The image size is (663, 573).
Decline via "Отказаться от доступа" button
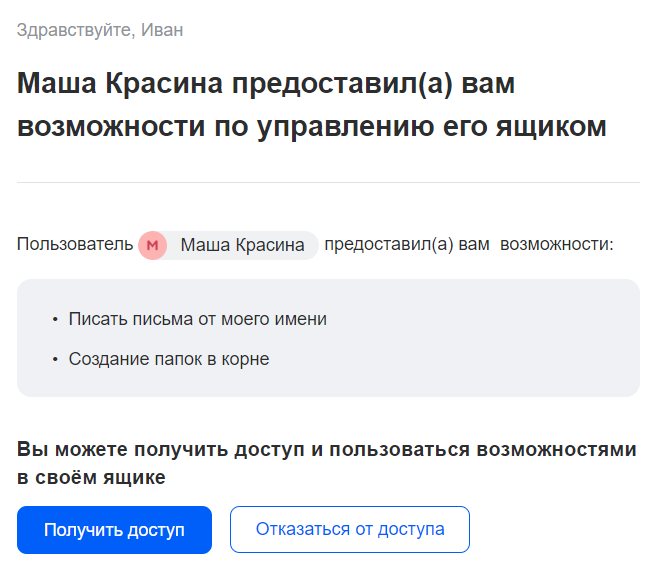[x=350, y=530]
